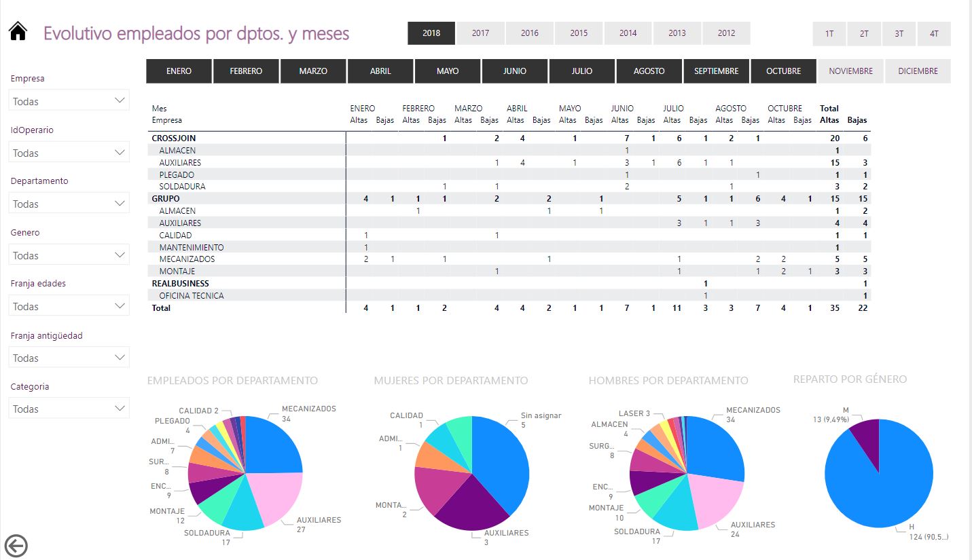Viewport: 972px width, 560px height.
Task: Click the AGOSTO month button
Action: pos(649,71)
